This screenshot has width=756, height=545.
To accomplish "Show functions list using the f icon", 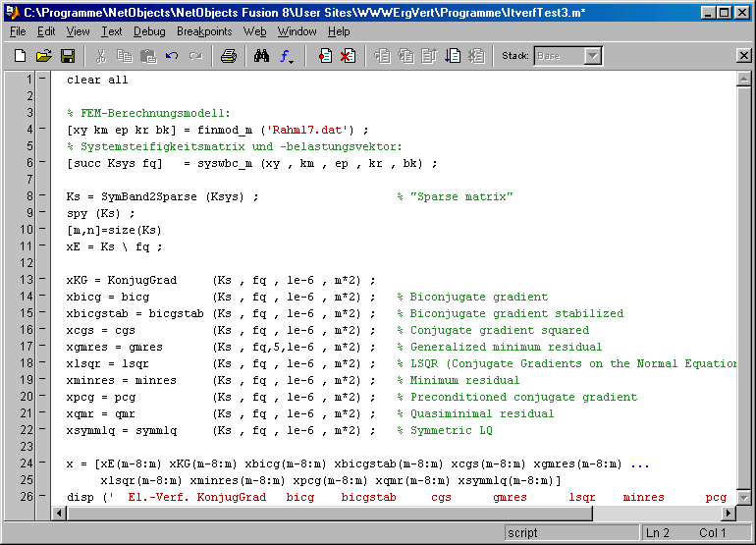I will [286, 56].
